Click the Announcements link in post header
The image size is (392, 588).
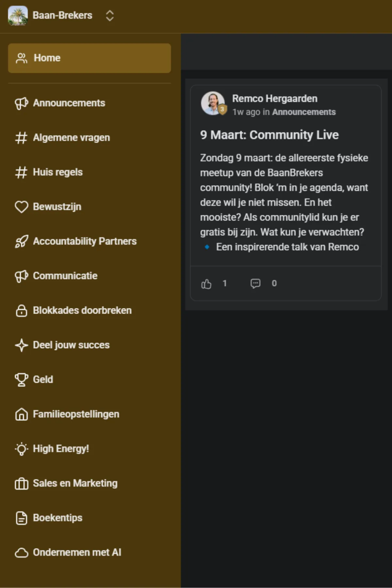[x=304, y=112]
